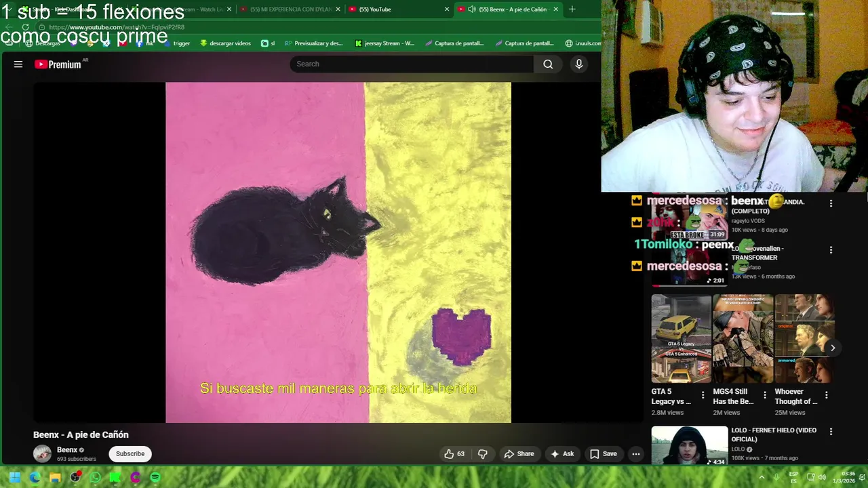Focus the YouTube search field

[x=412, y=64]
